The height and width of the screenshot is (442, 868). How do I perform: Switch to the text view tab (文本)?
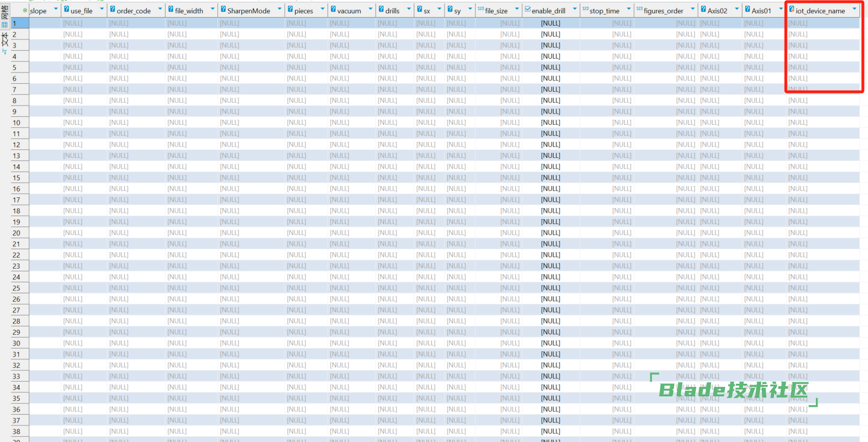coord(5,39)
